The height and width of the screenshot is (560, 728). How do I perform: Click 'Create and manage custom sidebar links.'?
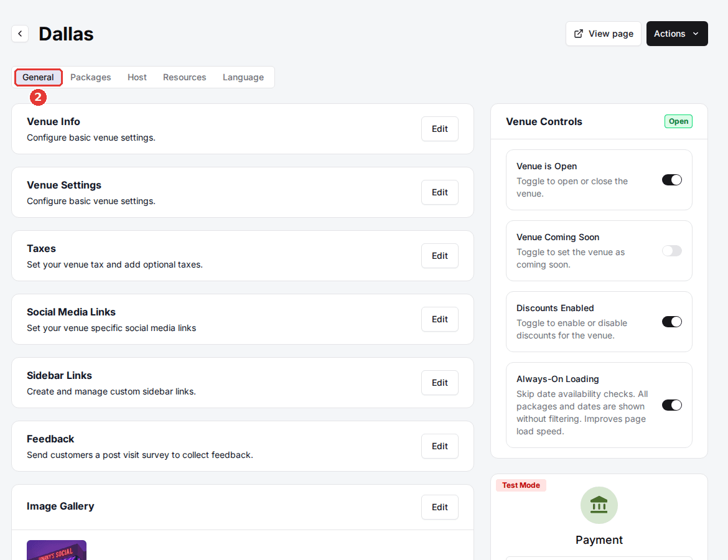(111, 391)
